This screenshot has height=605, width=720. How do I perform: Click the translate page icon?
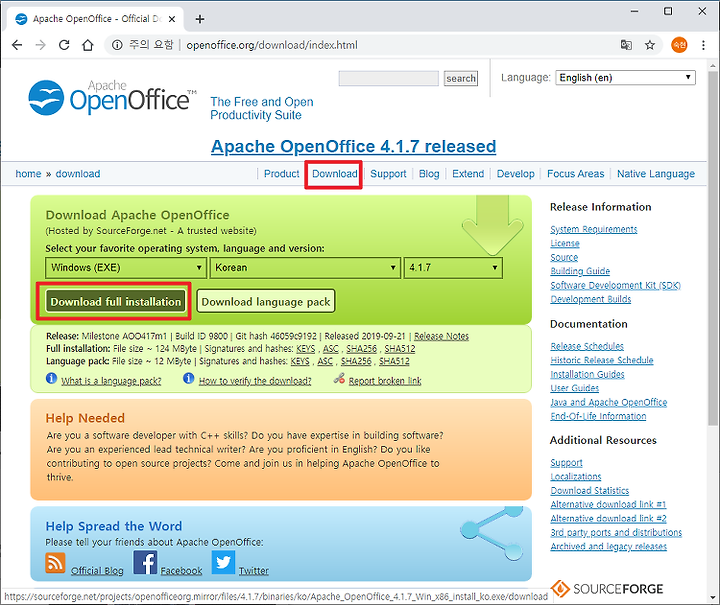626,45
